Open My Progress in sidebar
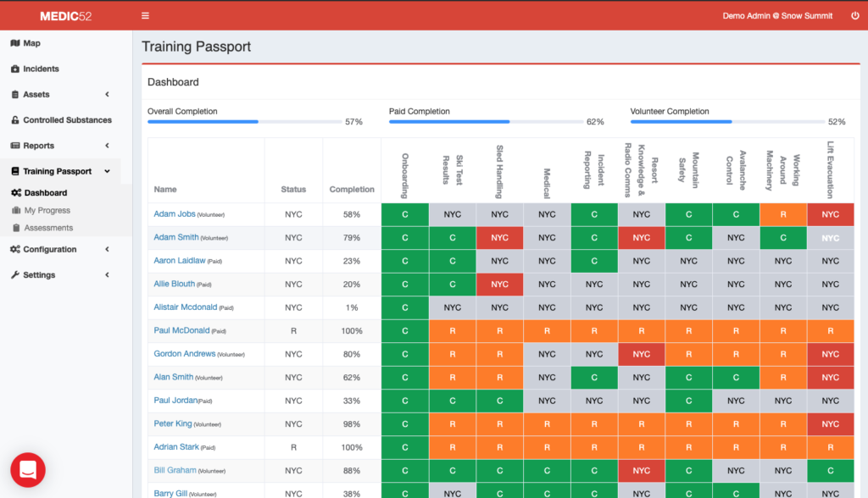 (x=47, y=210)
